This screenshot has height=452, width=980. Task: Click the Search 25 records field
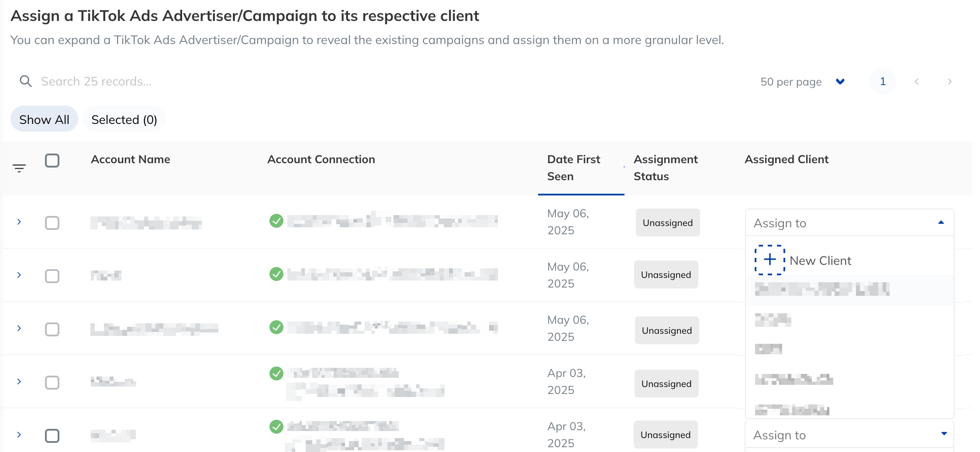click(133, 82)
